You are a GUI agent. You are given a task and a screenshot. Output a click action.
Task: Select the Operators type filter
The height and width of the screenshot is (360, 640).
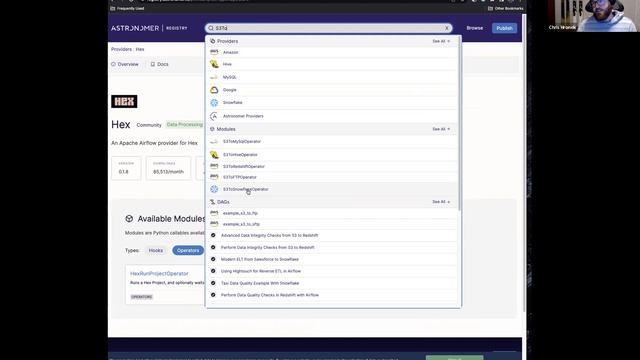188,251
